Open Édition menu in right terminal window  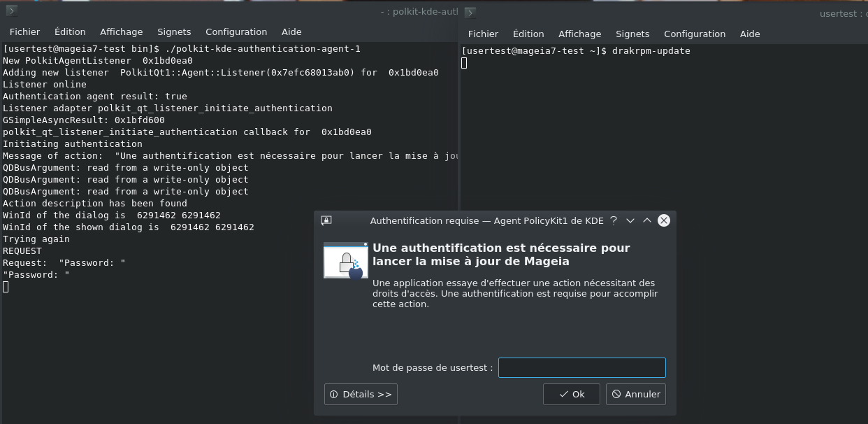tap(528, 34)
